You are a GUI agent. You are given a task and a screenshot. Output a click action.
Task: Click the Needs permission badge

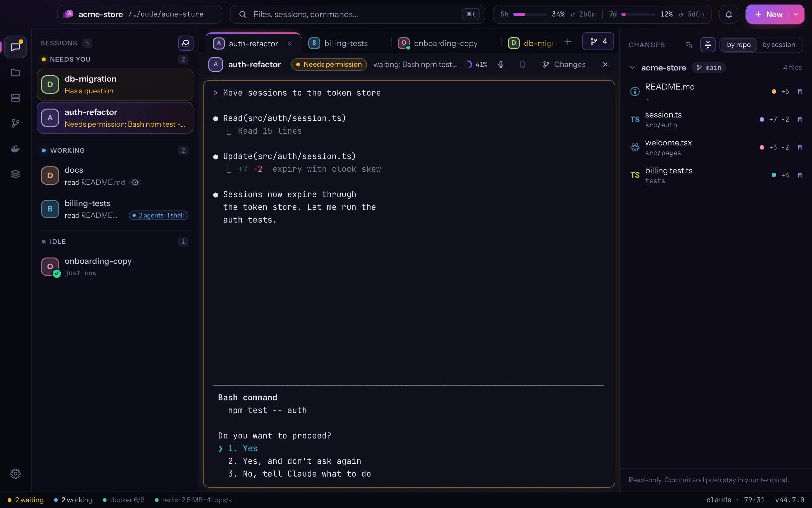(329, 64)
